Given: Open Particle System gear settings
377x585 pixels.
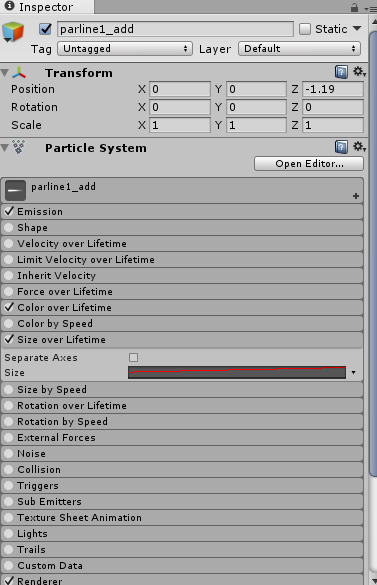Looking at the screenshot, I should point(359,146).
